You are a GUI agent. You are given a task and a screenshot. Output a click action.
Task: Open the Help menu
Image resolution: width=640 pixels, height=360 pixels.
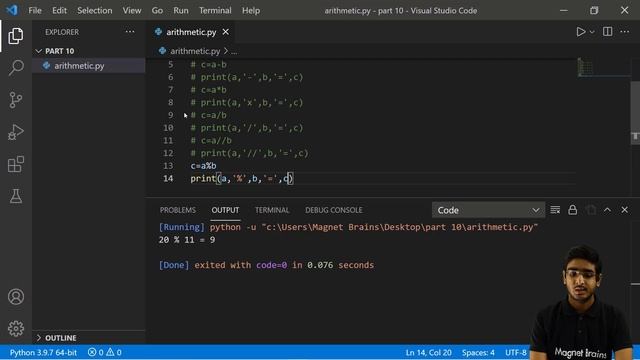[x=251, y=10]
